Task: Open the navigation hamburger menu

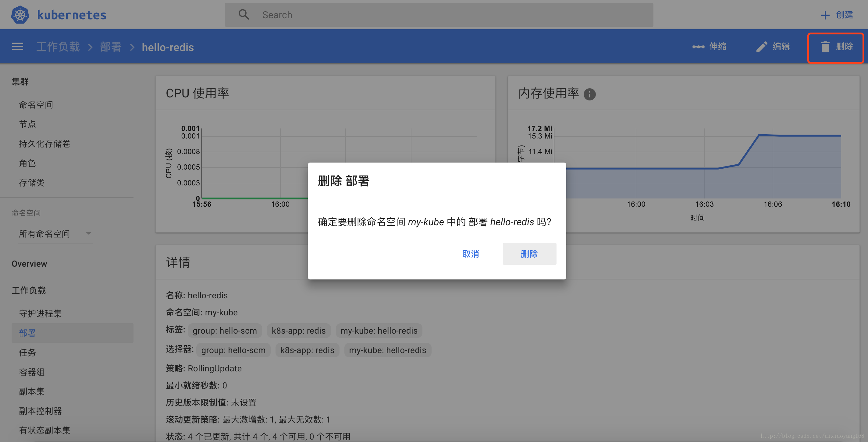Action: pyautogui.click(x=17, y=47)
